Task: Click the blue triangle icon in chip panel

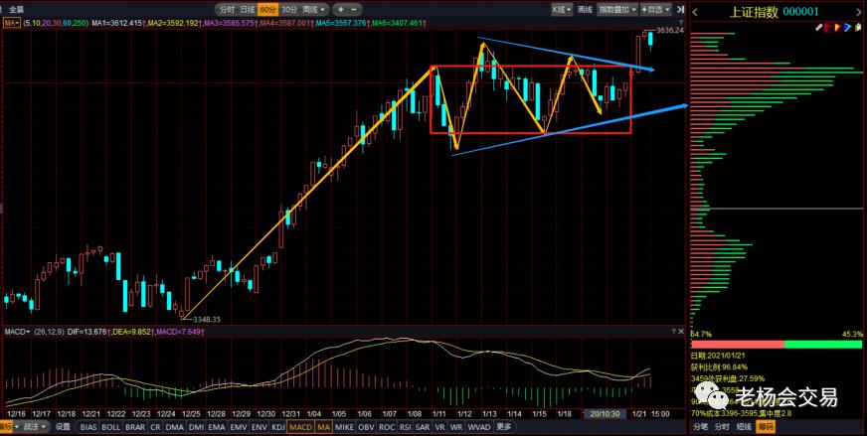Action: (846, 27)
